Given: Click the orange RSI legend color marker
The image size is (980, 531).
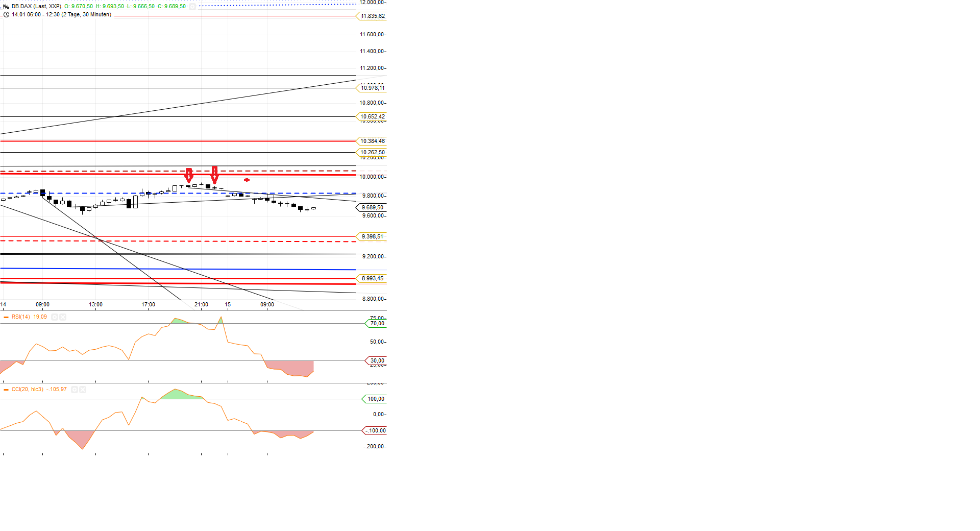Looking at the screenshot, I should click(6, 317).
